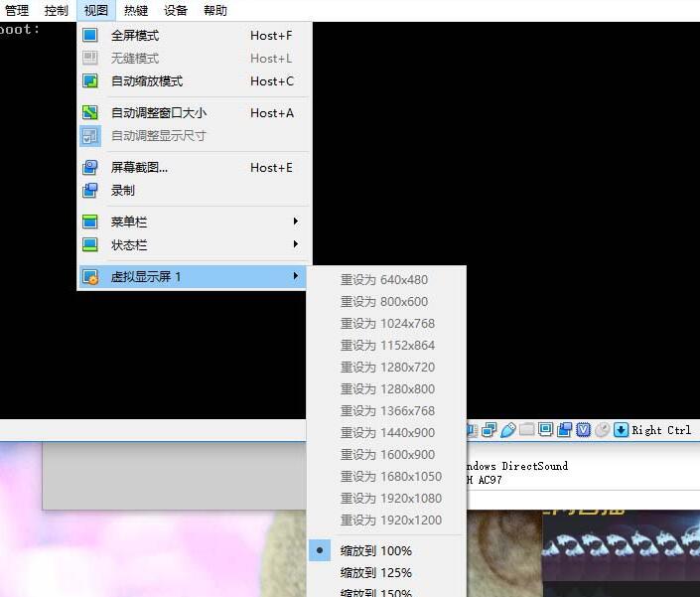The image size is (700, 597).
Task: Click the CPU virtualization V icon
Action: pyautogui.click(x=584, y=430)
